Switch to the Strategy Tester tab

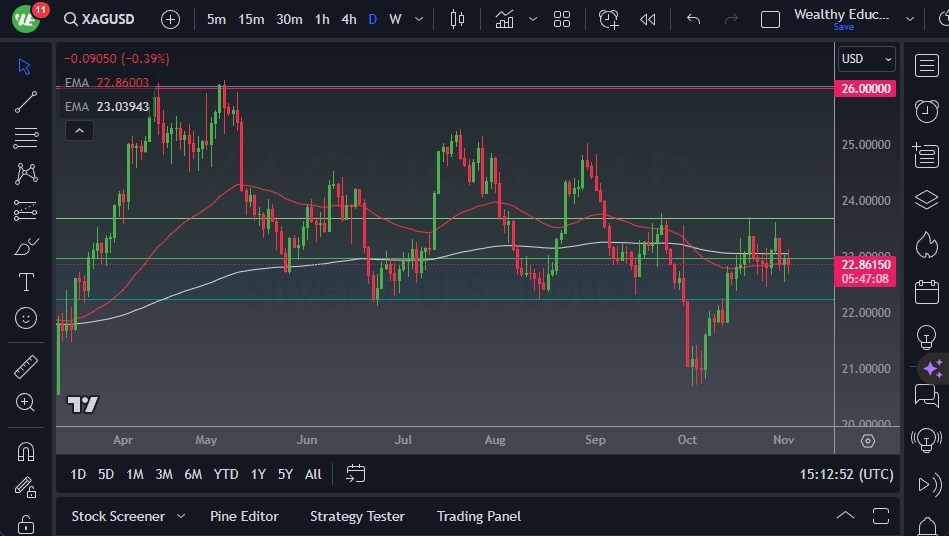pos(357,516)
